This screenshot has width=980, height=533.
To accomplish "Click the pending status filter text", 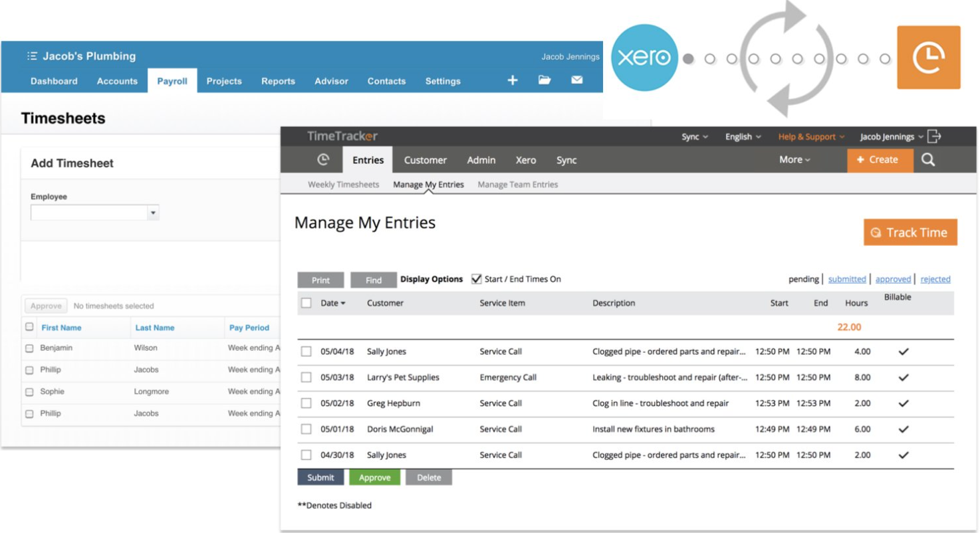I will point(803,279).
